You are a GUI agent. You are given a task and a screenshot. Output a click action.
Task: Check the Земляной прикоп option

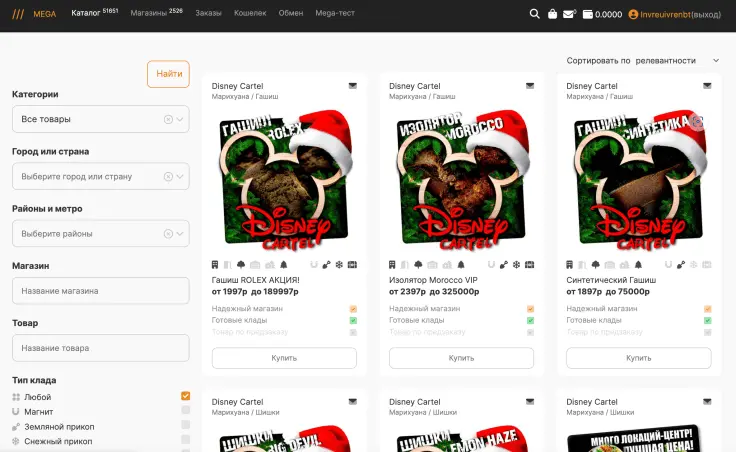(185, 425)
